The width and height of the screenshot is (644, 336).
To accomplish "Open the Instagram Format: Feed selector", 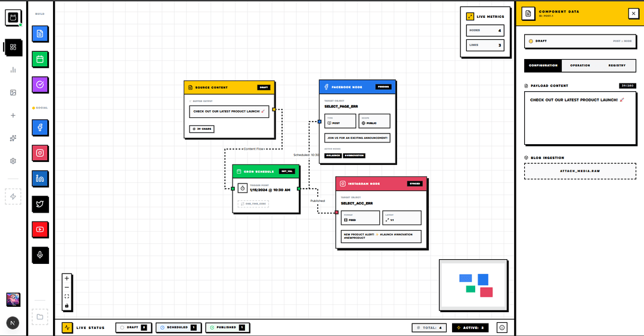I will click(360, 218).
